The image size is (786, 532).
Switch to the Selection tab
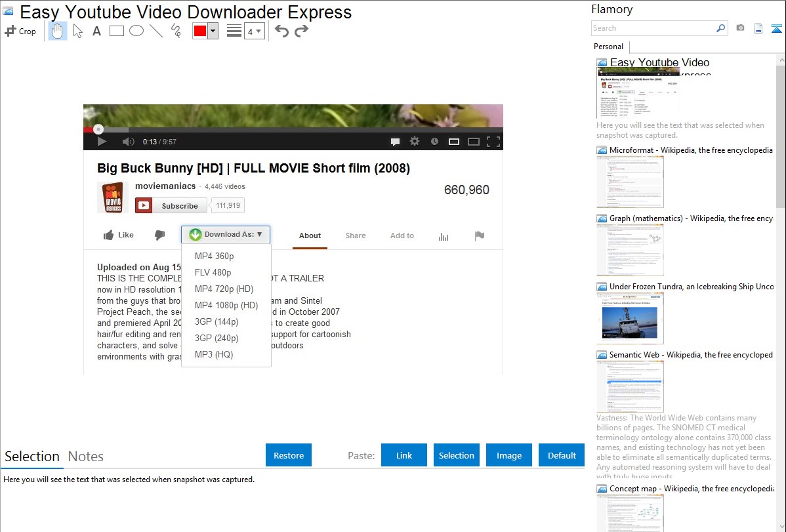coord(32,457)
